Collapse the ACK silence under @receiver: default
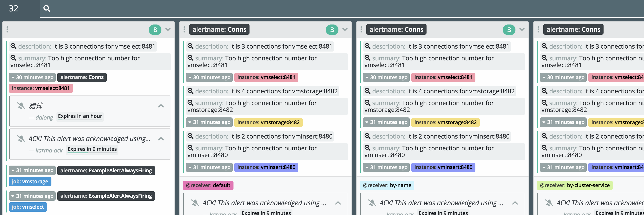 coord(338,203)
